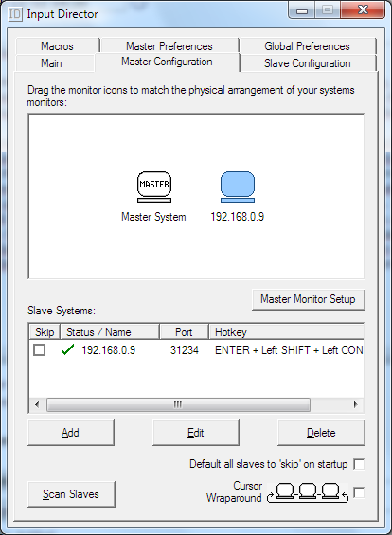The height and width of the screenshot is (535, 392).
Task: Click the slave list left scroll arrow
Action: pyautogui.click(x=37, y=404)
